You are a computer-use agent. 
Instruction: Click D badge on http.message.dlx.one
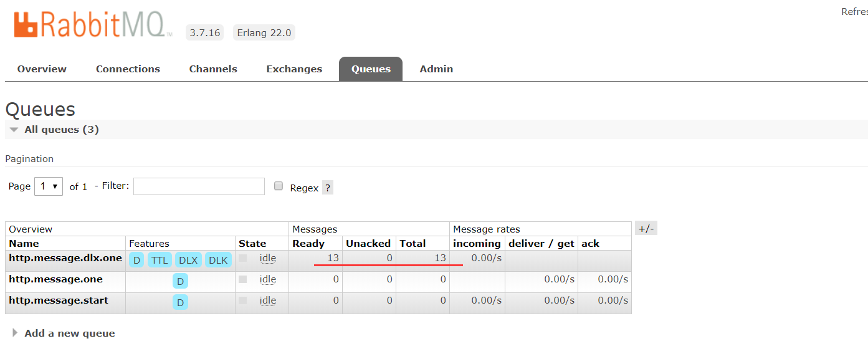point(136,260)
